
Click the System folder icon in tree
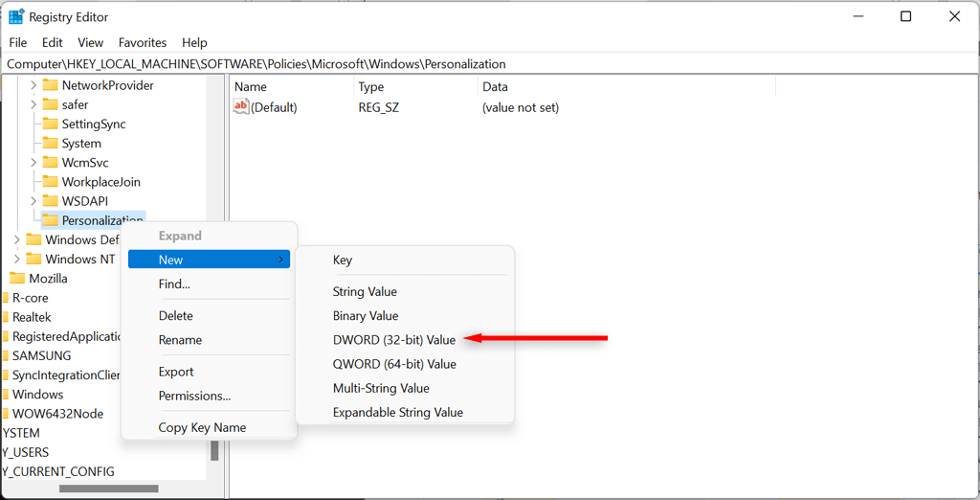click(x=51, y=144)
